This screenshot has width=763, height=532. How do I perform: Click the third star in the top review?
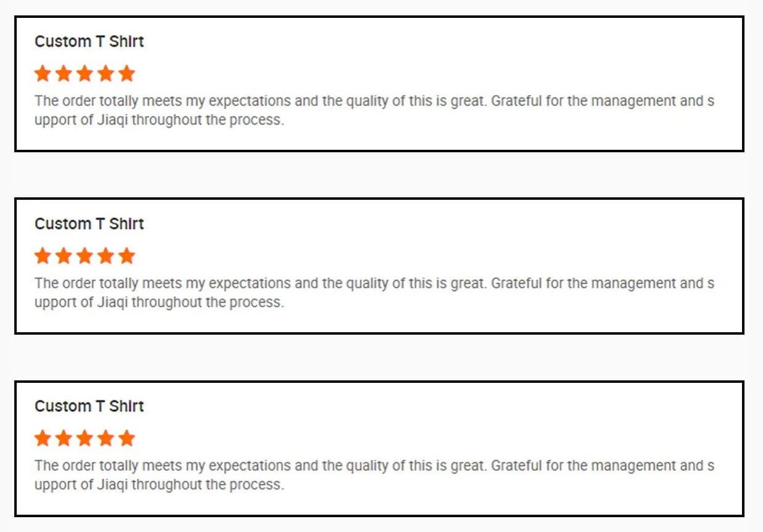[84, 74]
